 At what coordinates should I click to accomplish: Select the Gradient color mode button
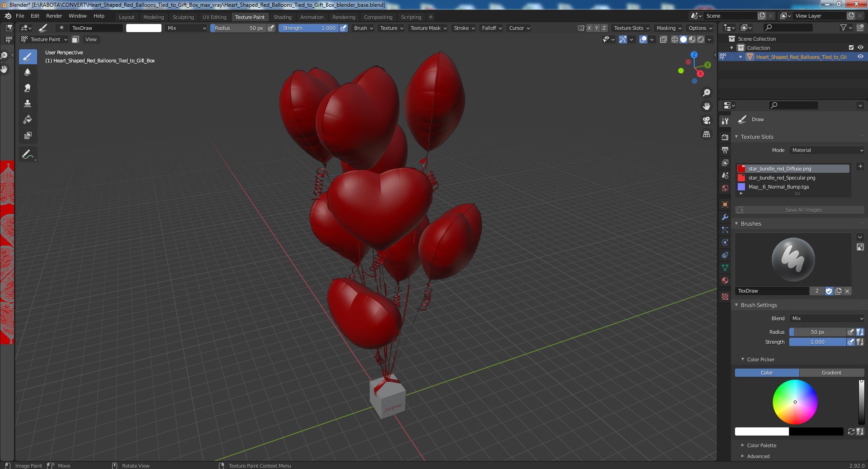[x=831, y=373]
